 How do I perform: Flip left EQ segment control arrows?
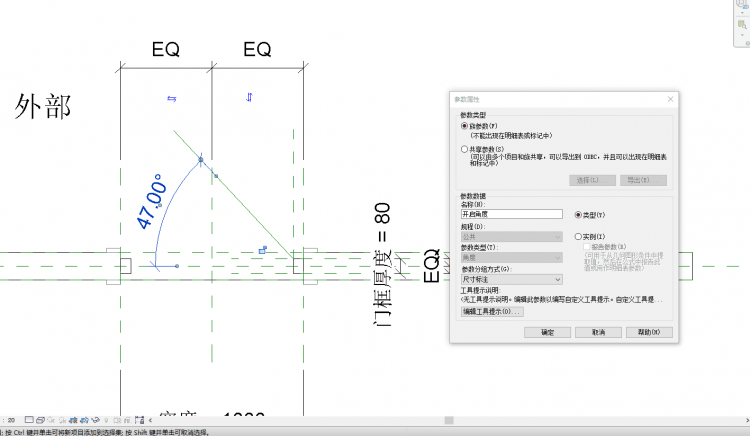(x=172, y=98)
